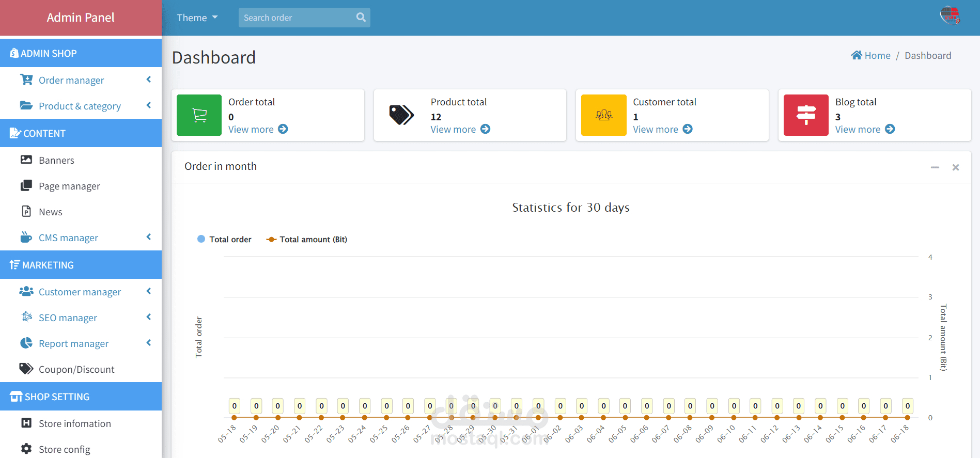Click the yellow Customer total people icon
This screenshot has width=980, height=458.
pos(604,115)
